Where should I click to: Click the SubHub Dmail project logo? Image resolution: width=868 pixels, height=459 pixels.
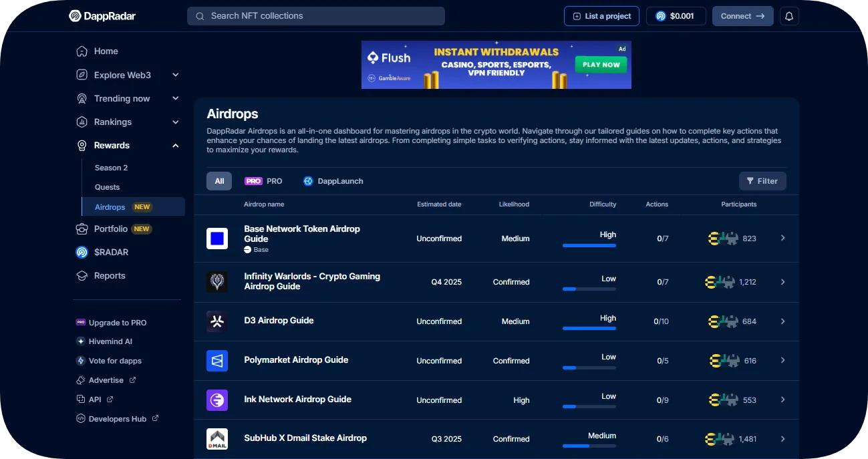(x=217, y=439)
